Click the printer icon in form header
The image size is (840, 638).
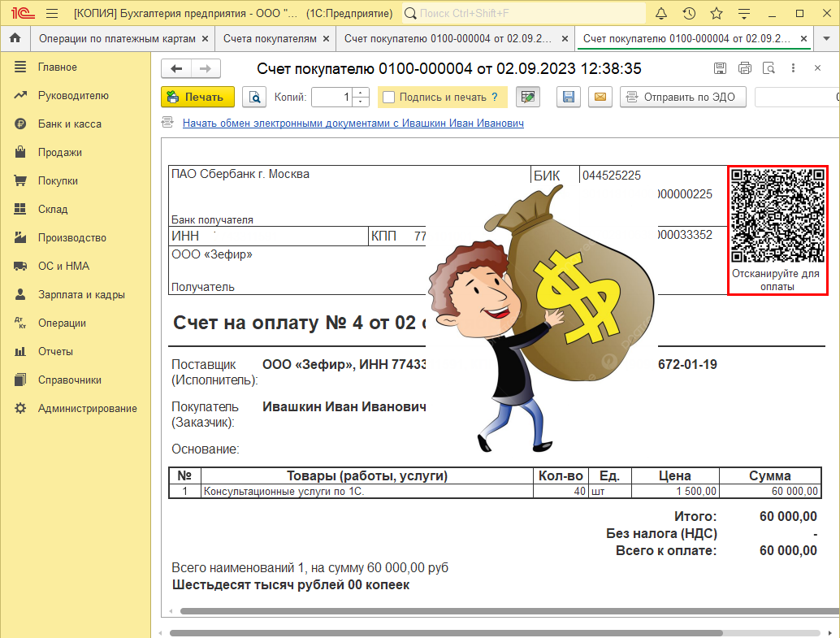click(745, 68)
